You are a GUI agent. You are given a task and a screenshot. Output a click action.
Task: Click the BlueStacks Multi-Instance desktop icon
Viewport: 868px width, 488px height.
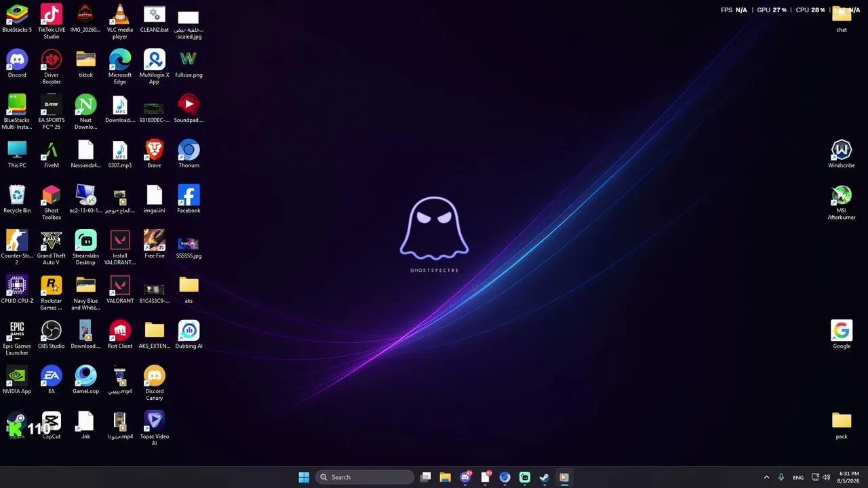pyautogui.click(x=17, y=113)
